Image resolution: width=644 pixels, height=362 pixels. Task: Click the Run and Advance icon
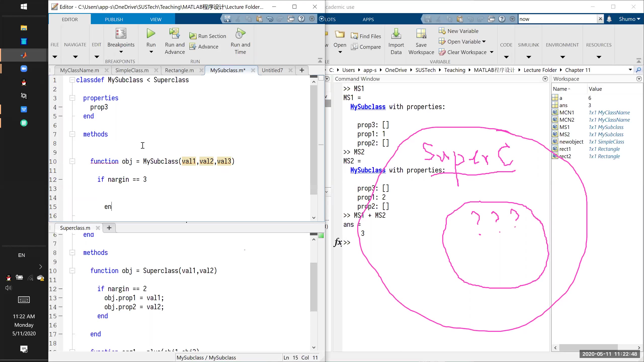pyautogui.click(x=175, y=33)
